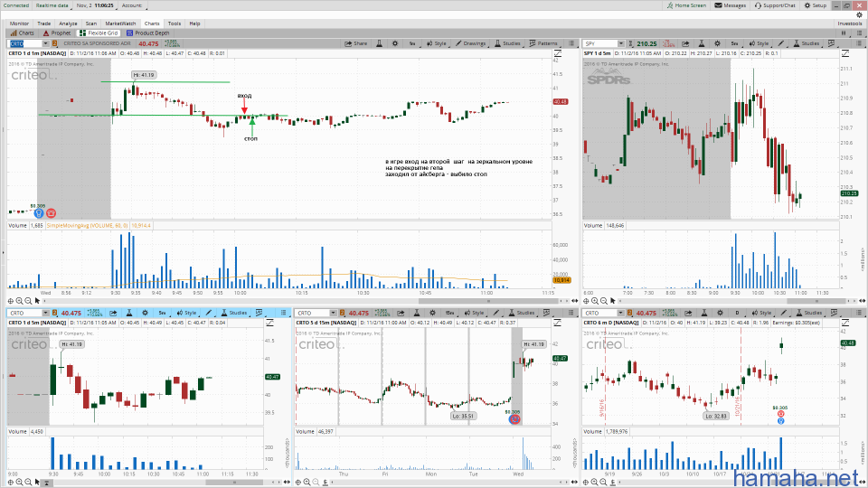
Task: Open Style menu in SPY chart
Action: pos(759,43)
